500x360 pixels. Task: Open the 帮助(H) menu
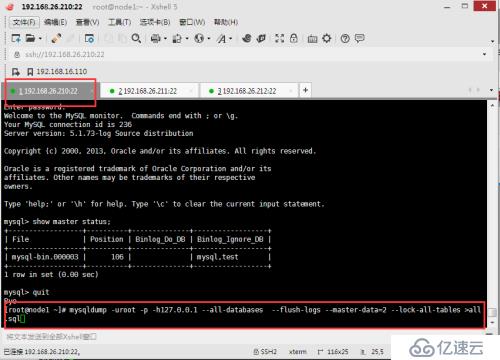pos(226,22)
